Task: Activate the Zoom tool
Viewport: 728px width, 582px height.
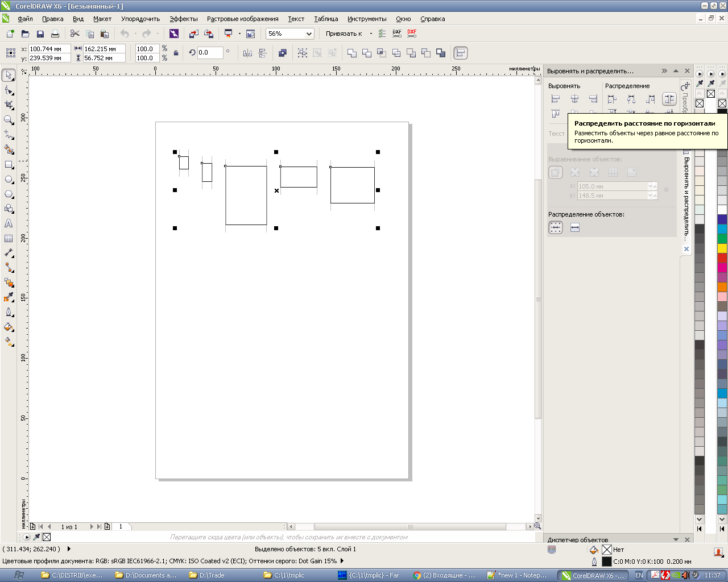Action: [x=9, y=120]
